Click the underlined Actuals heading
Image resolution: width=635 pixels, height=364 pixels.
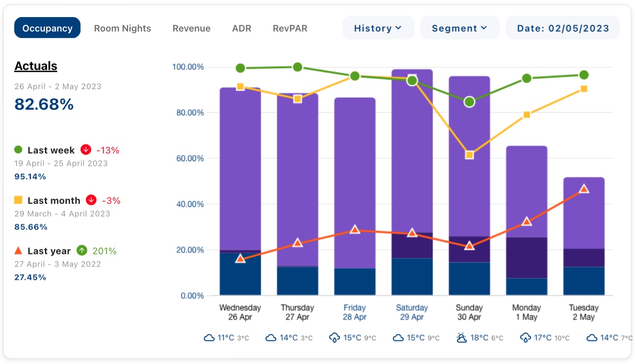pyautogui.click(x=36, y=66)
